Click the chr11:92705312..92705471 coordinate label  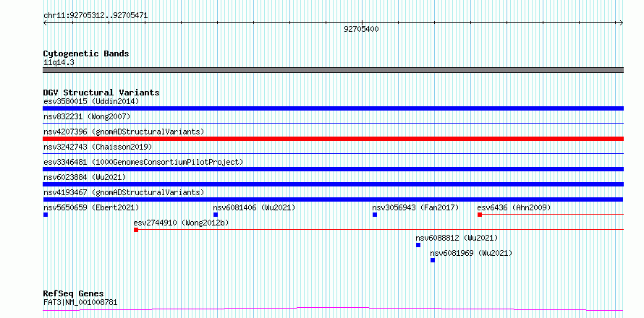point(96,16)
